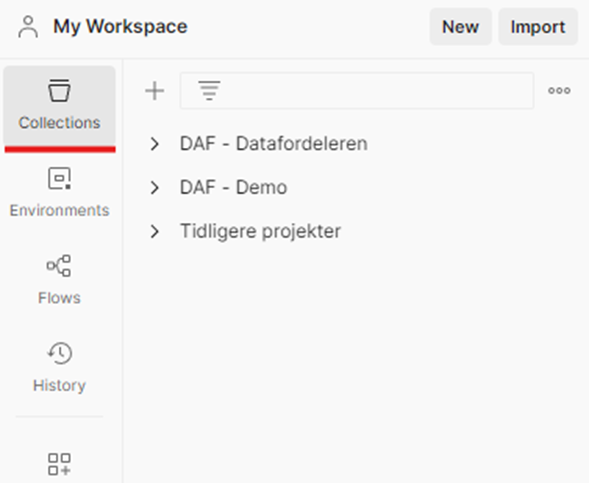589x483 pixels.
Task: Click the plus icon to create collection
Action: pyautogui.click(x=154, y=91)
